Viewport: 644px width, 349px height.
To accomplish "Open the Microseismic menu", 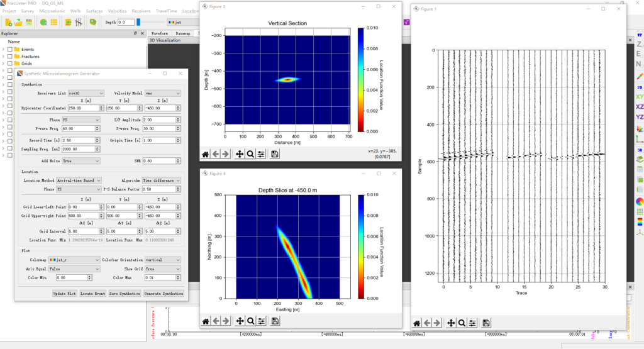I will [x=52, y=11].
